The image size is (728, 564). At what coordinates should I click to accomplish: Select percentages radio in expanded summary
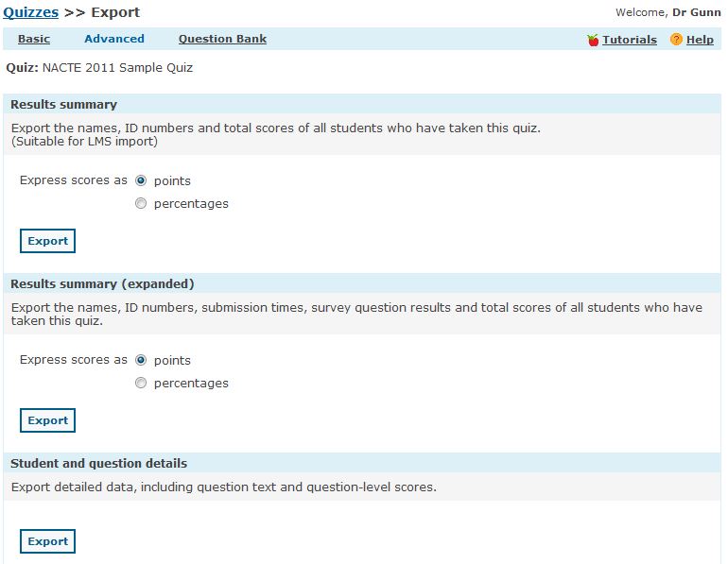[141, 383]
